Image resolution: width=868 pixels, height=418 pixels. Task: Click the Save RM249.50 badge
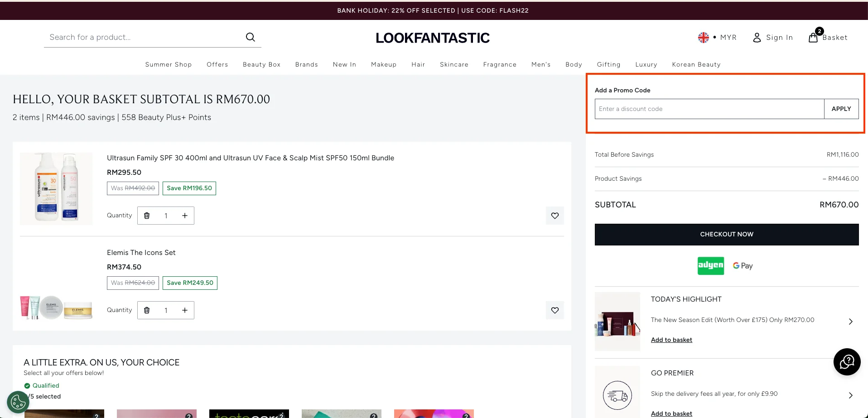(190, 283)
